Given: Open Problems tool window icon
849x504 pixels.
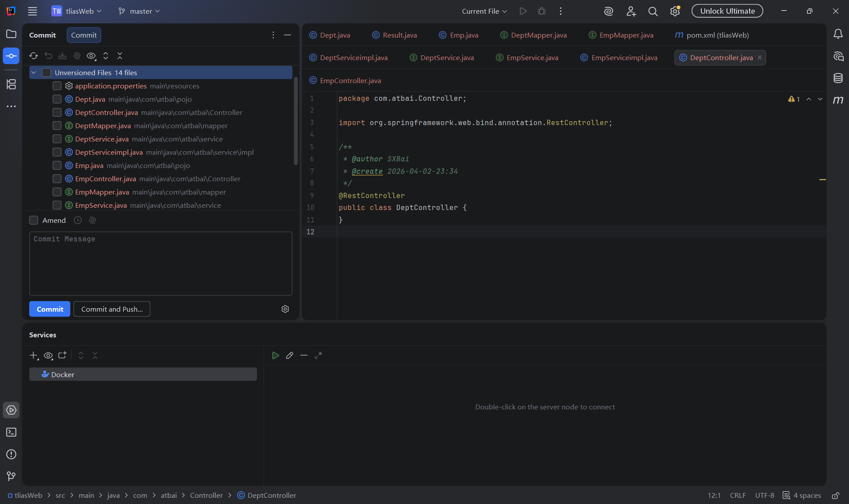Looking at the screenshot, I should pyautogui.click(x=11, y=454).
